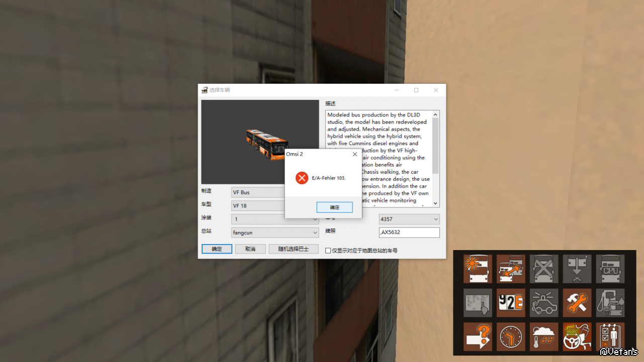Enable the 仅显示对应于地图总站的车号 checkbox
Viewport: 644px width, 362px height.
328,251
